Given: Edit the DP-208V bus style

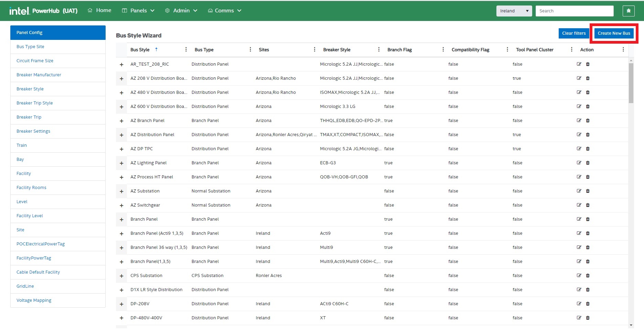Looking at the screenshot, I should point(579,304).
